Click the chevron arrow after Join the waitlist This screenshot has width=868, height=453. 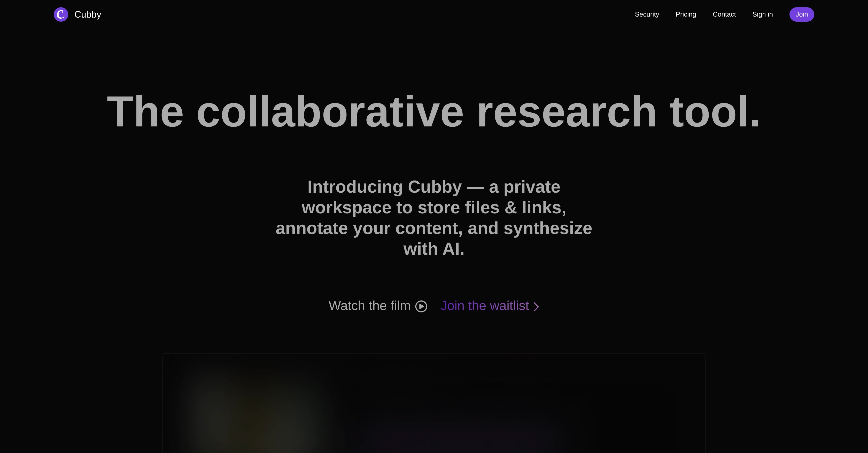click(536, 307)
